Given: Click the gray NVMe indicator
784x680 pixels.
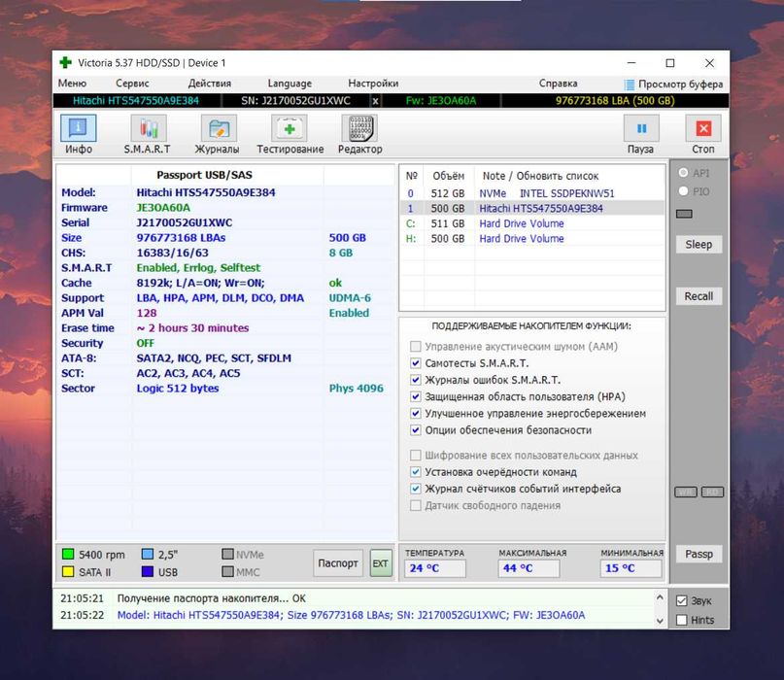Looking at the screenshot, I should tap(228, 554).
